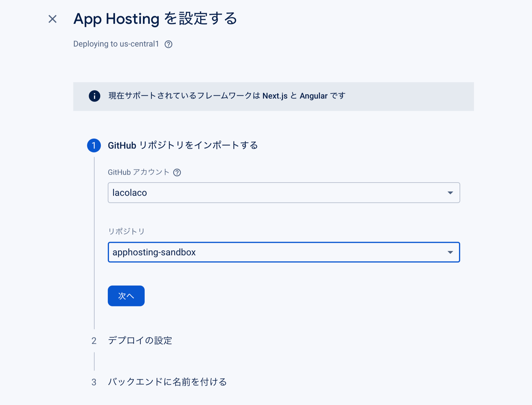
Task: Click the Angular text in the notice
Action: click(x=313, y=96)
